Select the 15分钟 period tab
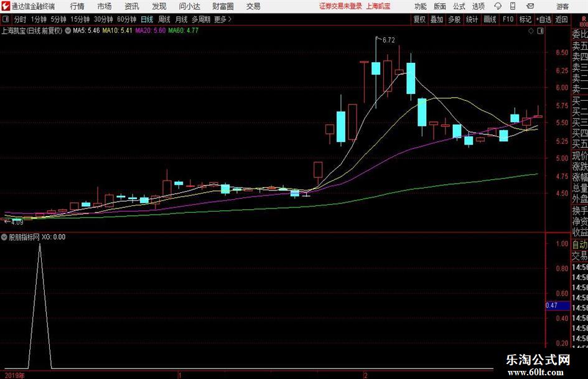Screen dimensions: 588x379 [x=80, y=19]
